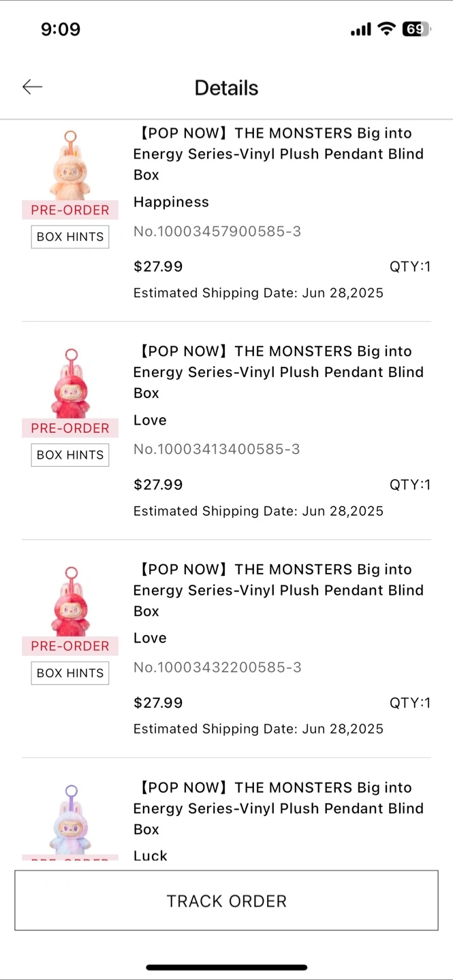View BOX HINTS for Love item No.10003413400585-3
453x980 pixels.
70,455
